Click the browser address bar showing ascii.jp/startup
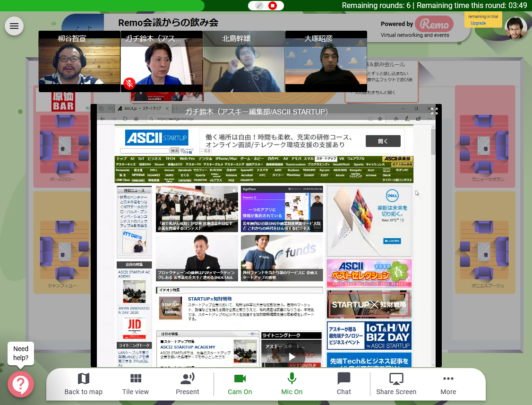The height and width of the screenshot is (405, 532). (x=258, y=119)
